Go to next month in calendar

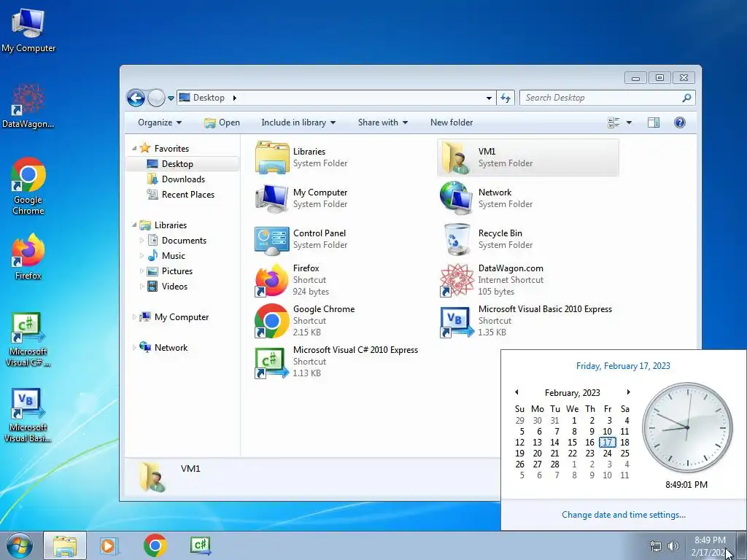[x=628, y=392]
